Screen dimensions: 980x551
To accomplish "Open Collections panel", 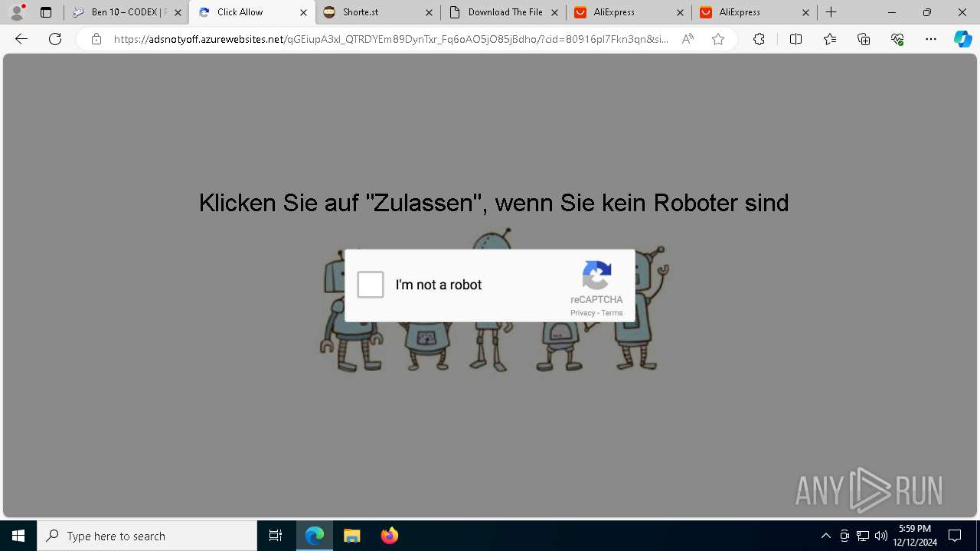I will 864,39.
